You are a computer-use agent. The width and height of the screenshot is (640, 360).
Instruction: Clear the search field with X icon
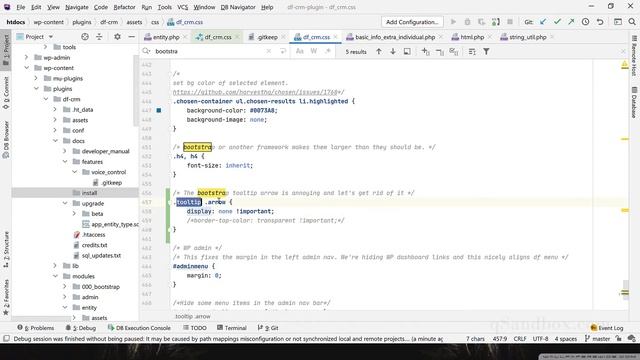coord(269,51)
